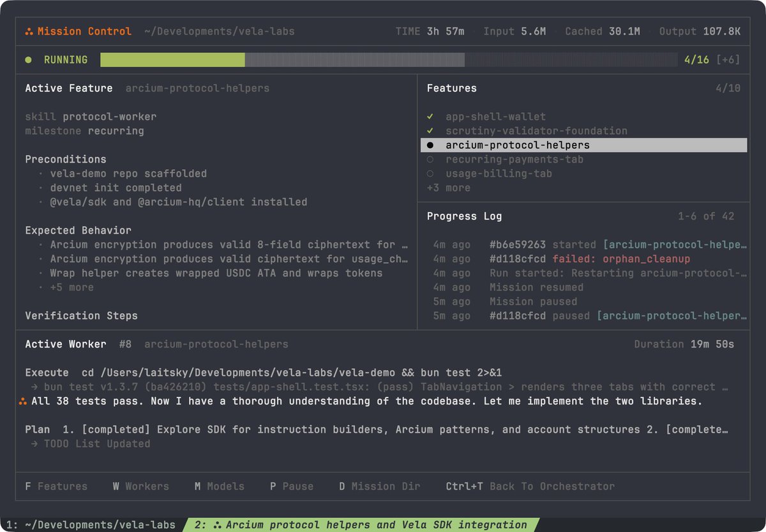The width and height of the screenshot is (766, 532).
Task: Select the app-shell-wallet feature
Action: [x=495, y=117]
